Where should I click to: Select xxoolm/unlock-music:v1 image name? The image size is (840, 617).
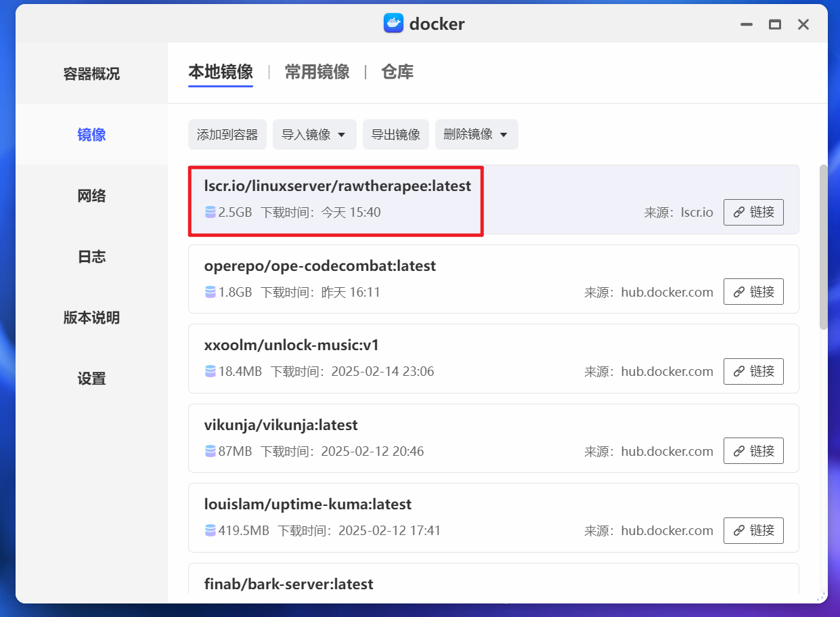click(292, 345)
